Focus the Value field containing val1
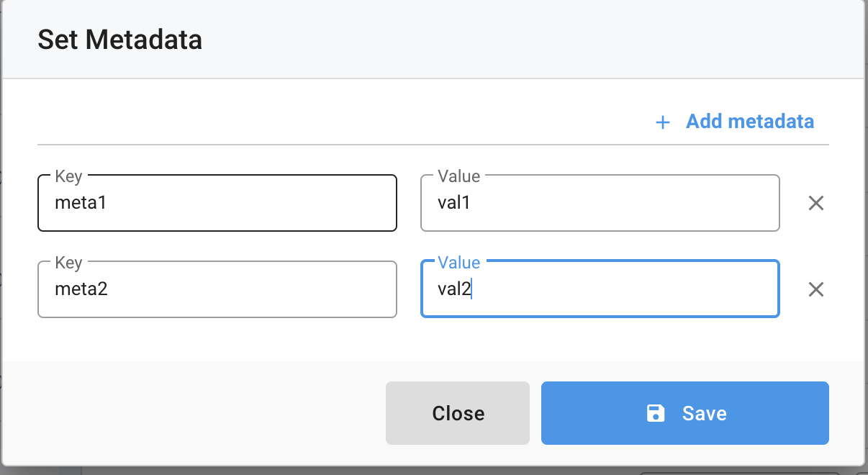Screen dimensions: 868x475 click(x=600, y=203)
